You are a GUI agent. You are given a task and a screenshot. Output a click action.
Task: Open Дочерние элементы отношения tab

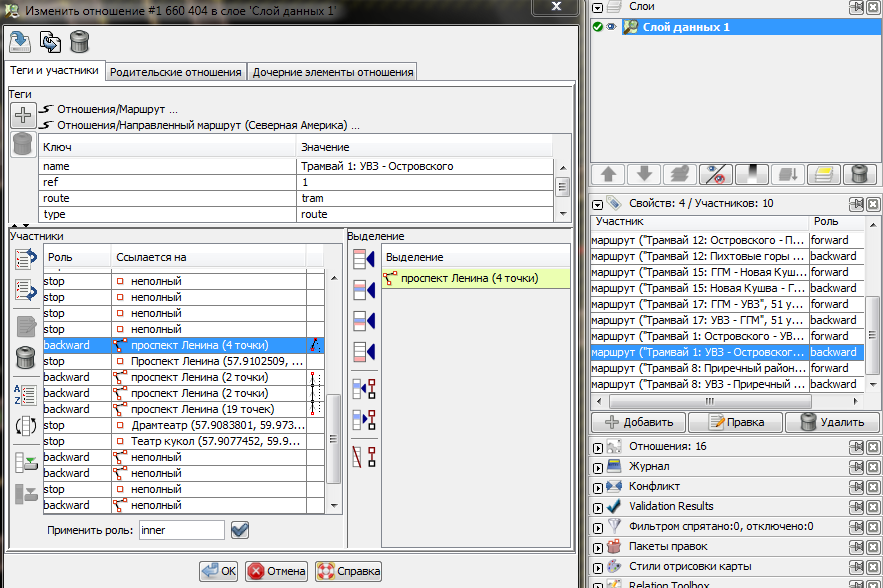[x=333, y=72]
